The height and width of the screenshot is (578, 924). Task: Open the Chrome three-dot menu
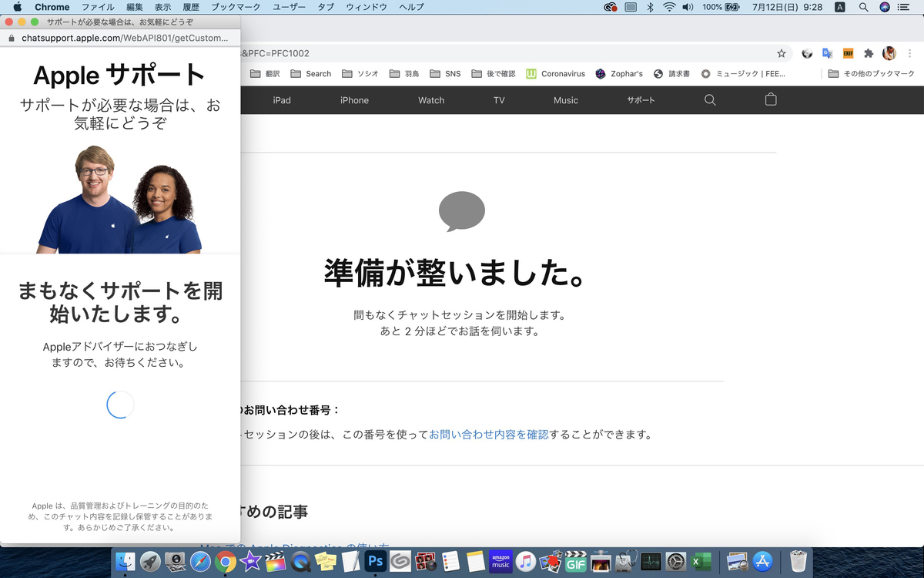pos(909,53)
